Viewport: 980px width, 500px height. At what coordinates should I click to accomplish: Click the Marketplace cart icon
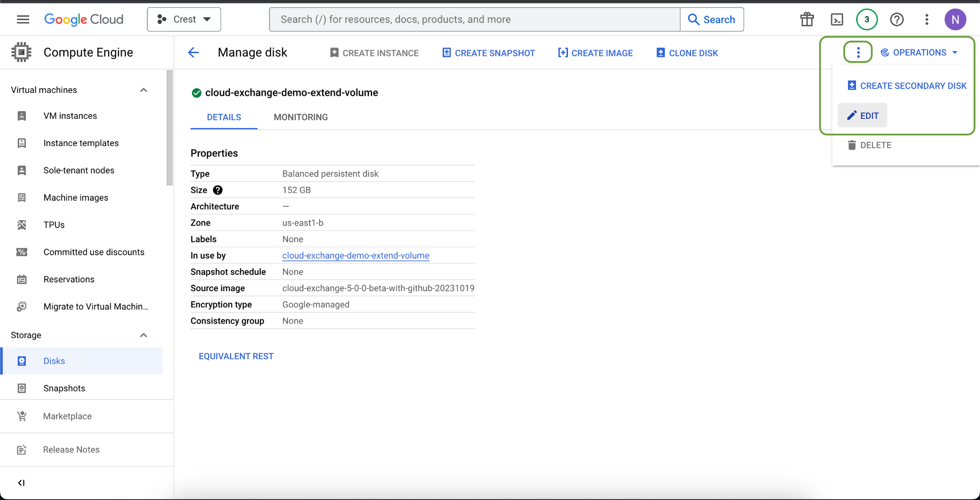coord(22,416)
